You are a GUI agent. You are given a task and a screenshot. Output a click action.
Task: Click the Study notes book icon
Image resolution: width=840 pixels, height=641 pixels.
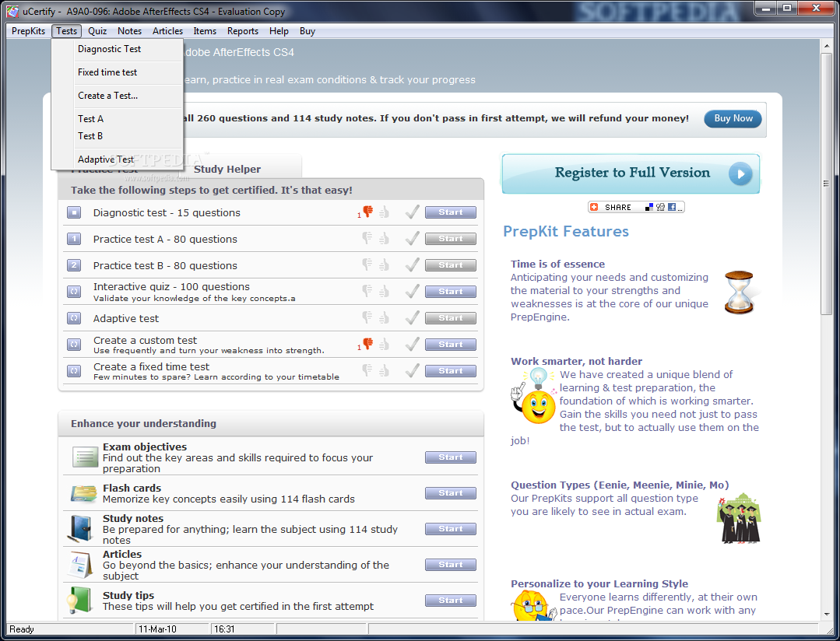(82, 529)
